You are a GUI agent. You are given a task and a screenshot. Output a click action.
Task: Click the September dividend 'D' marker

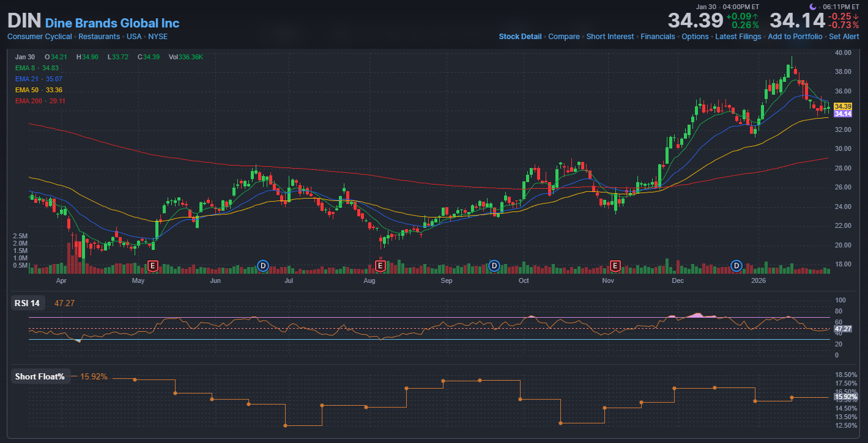[494, 265]
